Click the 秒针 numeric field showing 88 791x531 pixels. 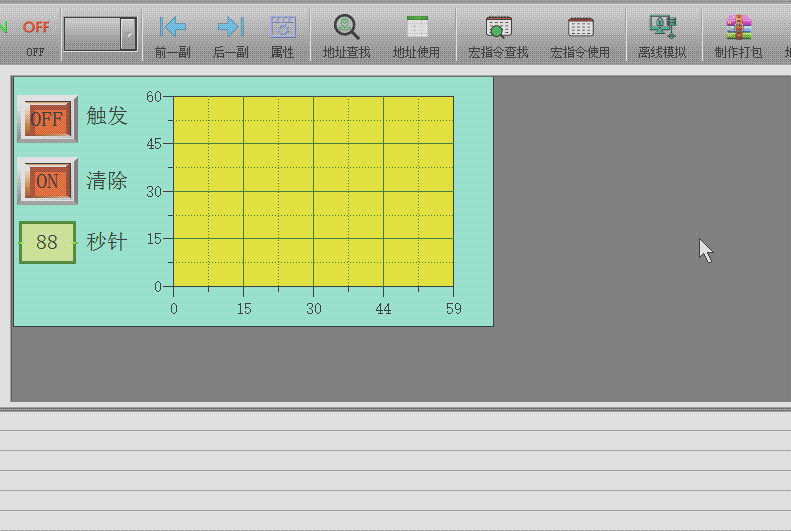pos(47,242)
